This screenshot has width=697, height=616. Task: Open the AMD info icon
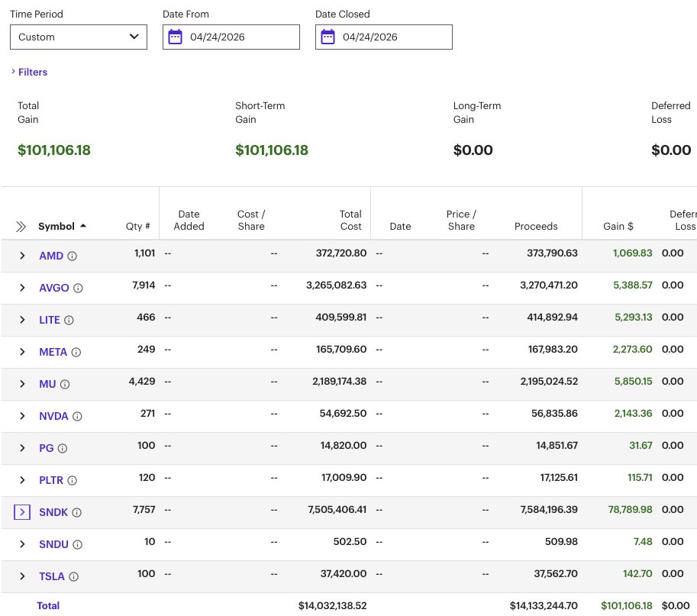pyautogui.click(x=72, y=256)
